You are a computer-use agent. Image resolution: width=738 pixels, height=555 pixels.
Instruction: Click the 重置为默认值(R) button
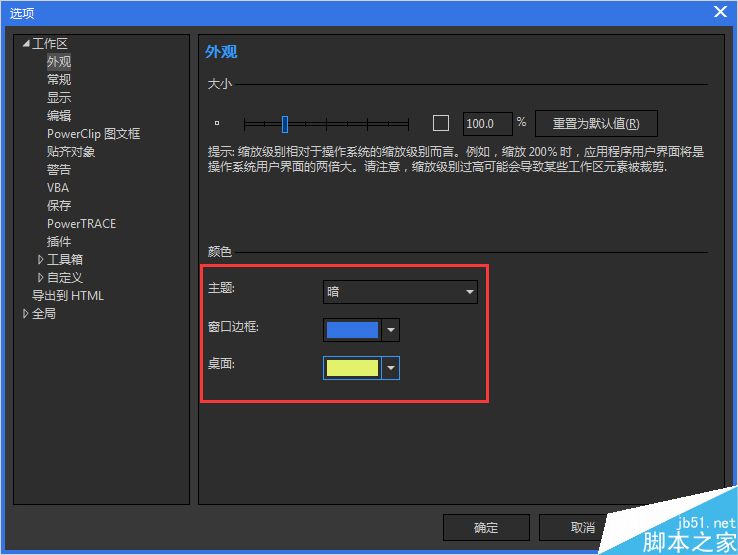point(596,124)
